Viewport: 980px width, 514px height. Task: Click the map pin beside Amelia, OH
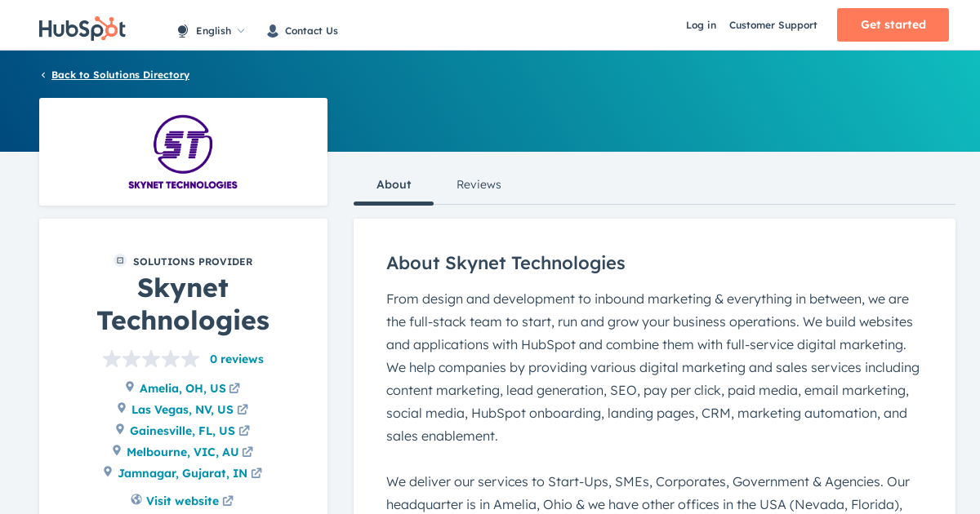pyautogui.click(x=129, y=387)
